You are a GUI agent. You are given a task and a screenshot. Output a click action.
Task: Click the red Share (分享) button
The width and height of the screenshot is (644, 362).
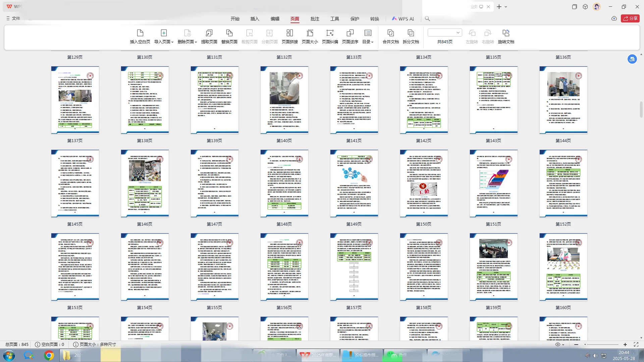pos(630,18)
